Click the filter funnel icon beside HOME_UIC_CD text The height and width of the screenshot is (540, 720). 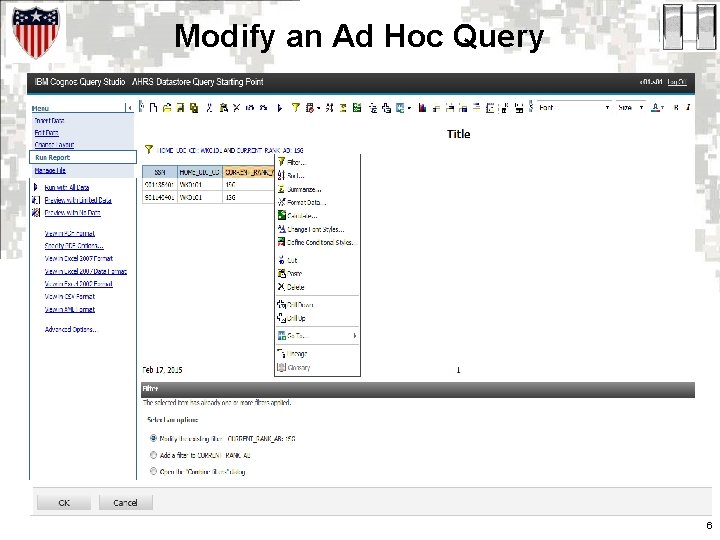(148, 149)
